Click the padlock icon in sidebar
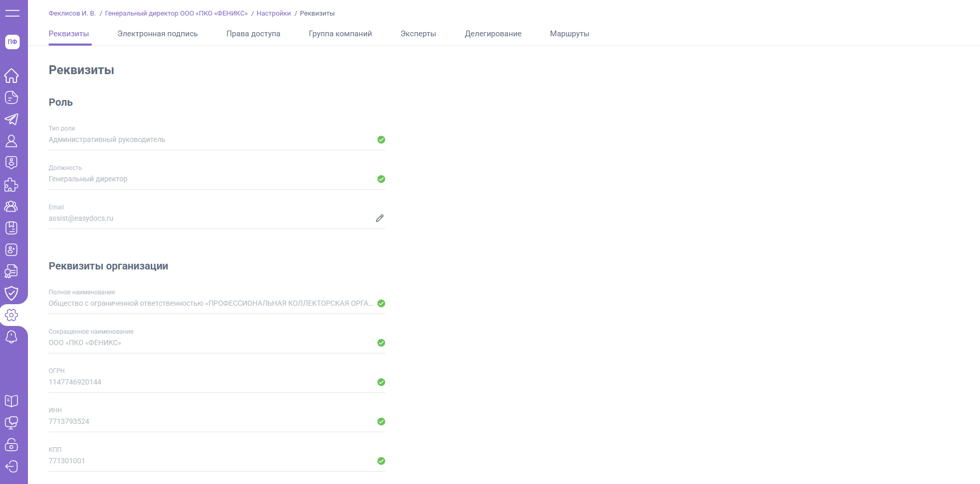 coord(11,445)
